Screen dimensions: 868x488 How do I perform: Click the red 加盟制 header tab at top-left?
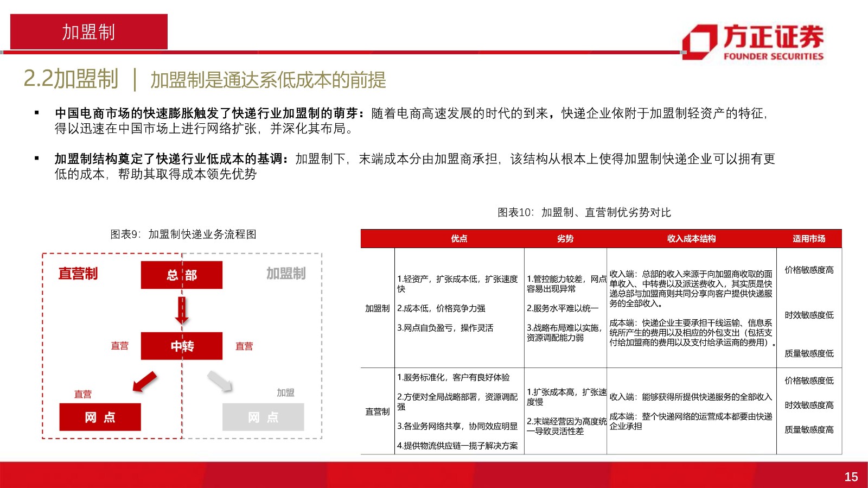88,32
